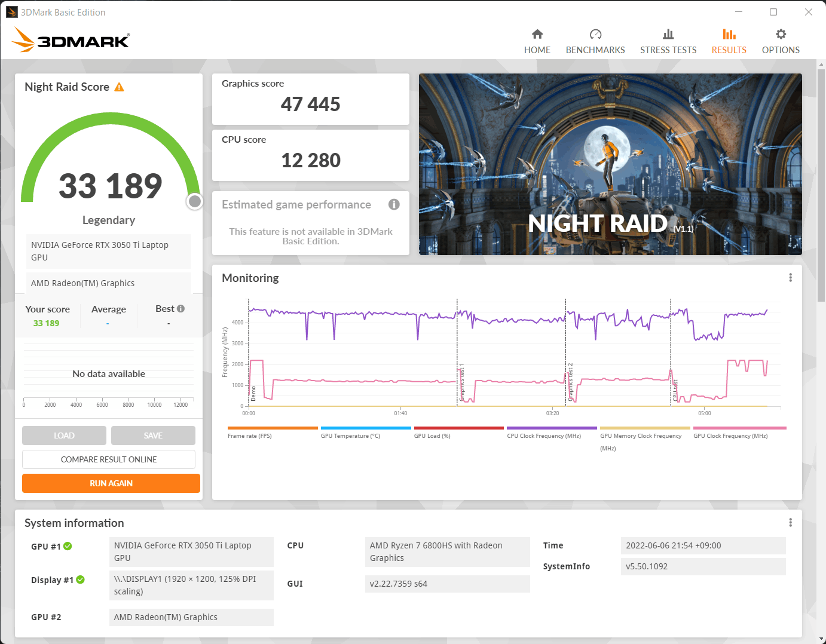The width and height of the screenshot is (826, 644).
Task: Click the GPU #1 RTX 3050 Ti field
Action: coord(191,552)
